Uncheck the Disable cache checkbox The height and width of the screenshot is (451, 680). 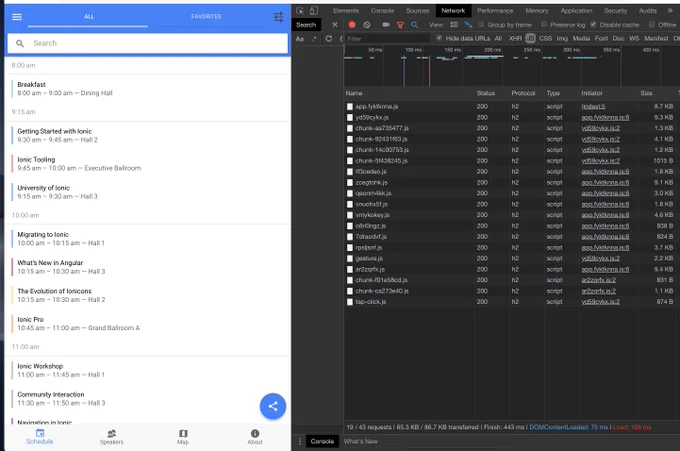coord(593,24)
